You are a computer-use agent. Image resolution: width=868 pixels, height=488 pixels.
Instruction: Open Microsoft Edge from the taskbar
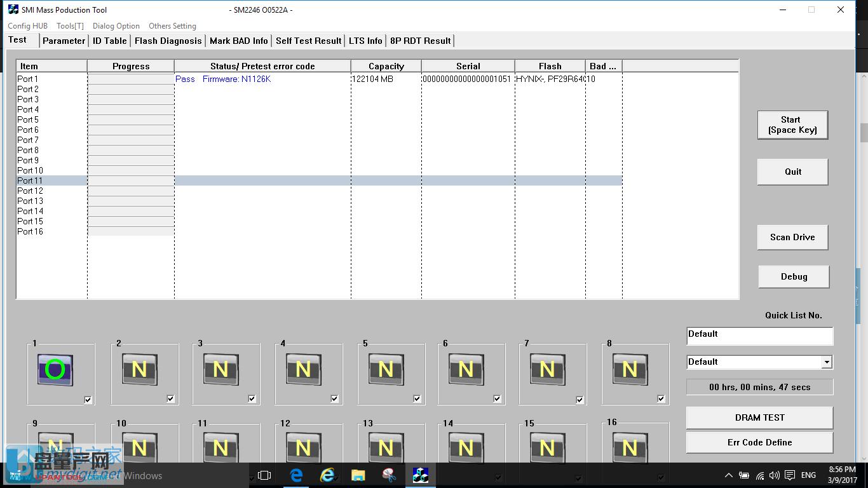(x=296, y=475)
